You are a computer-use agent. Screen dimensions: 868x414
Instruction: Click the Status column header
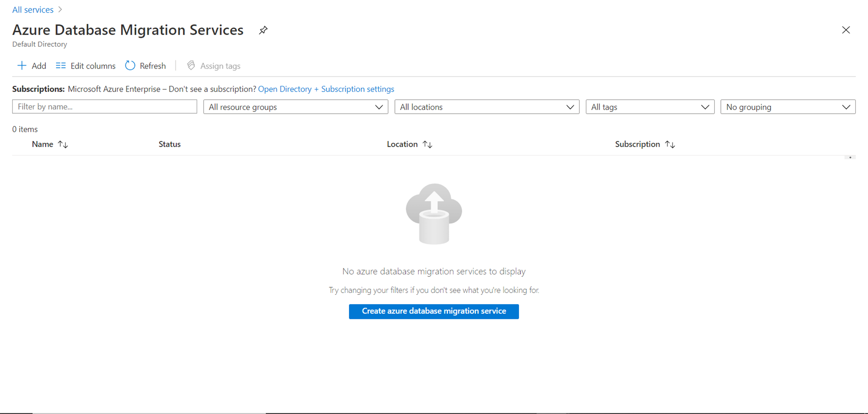coord(170,144)
